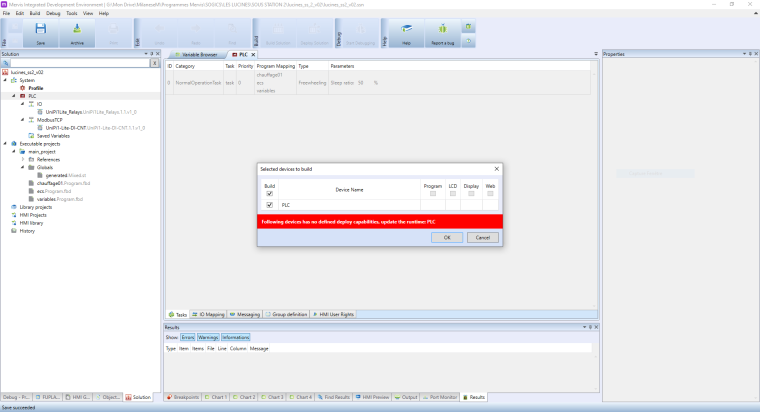
Task: Toggle the header Build checkbox in dialog
Action: 269,193
